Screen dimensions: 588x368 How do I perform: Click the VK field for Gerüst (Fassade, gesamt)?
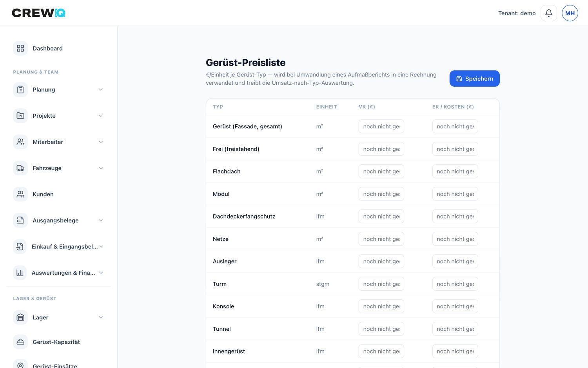[x=381, y=126]
